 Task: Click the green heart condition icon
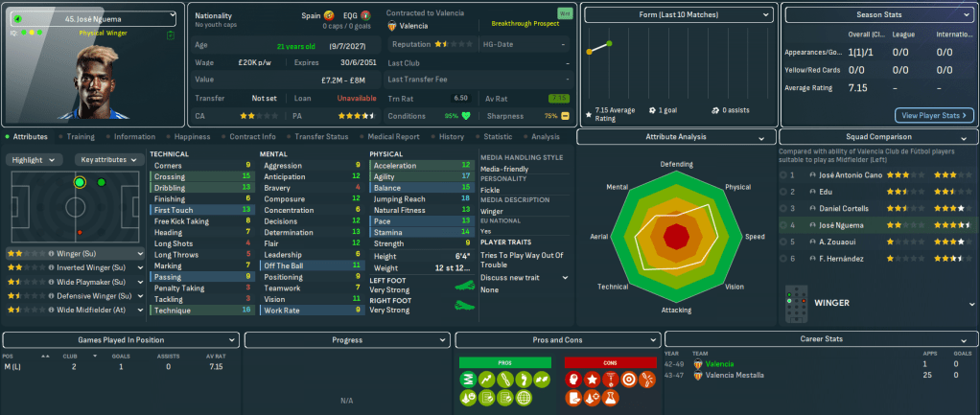(466, 116)
